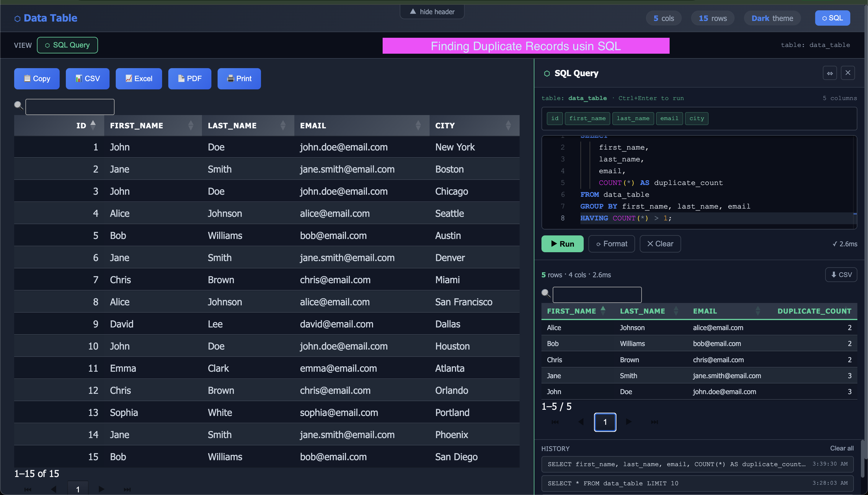Go to previous results page
Screen dimensions: 868x495
coord(580,422)
